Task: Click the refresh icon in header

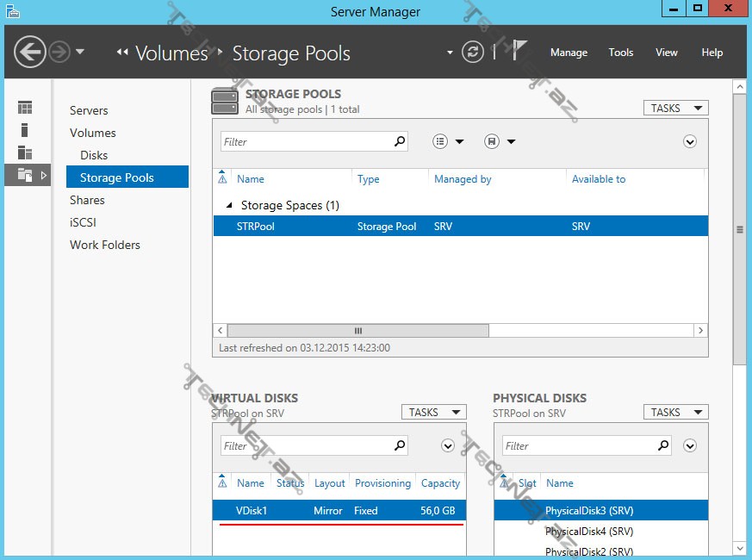Action: [x=472, y=52]
